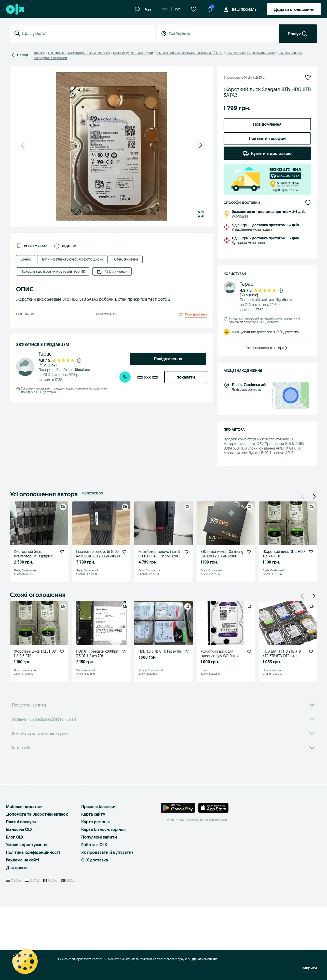Expand Популярні запити section
Screen dimensions: 327x980
click(163, 705)
